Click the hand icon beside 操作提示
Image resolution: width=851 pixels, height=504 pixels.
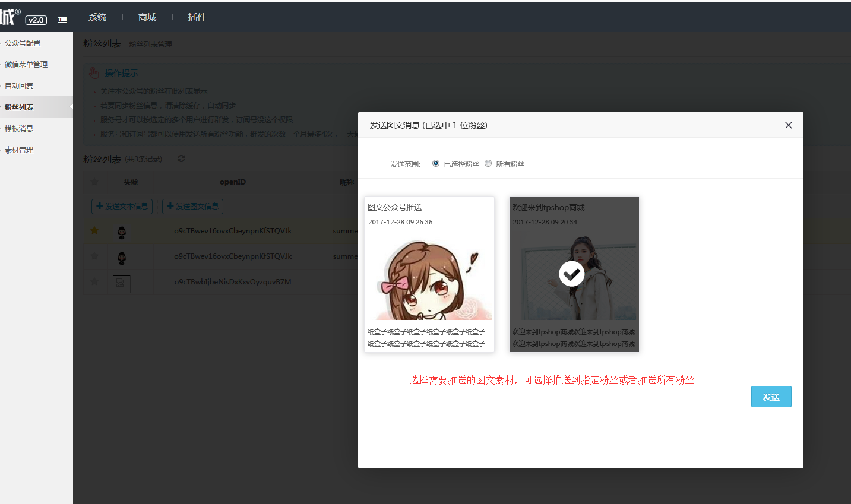(94, 73)
